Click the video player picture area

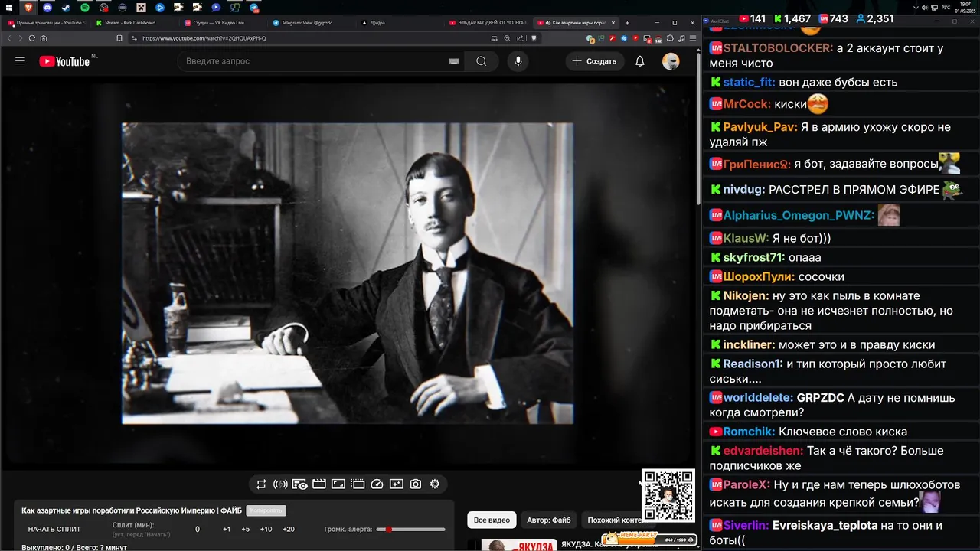[x=348, y=273]
